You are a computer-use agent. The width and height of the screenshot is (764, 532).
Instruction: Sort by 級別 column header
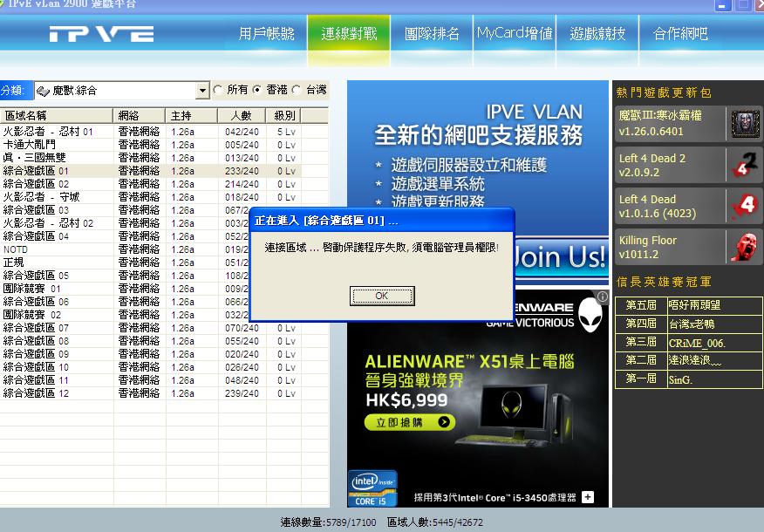(283, 116)
